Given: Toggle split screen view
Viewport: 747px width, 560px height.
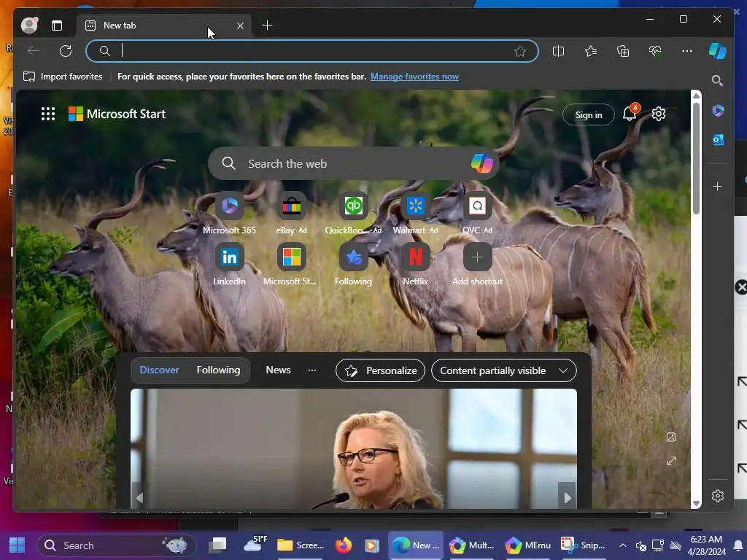Looking at the screenshot, I should [x=558, y=51].
